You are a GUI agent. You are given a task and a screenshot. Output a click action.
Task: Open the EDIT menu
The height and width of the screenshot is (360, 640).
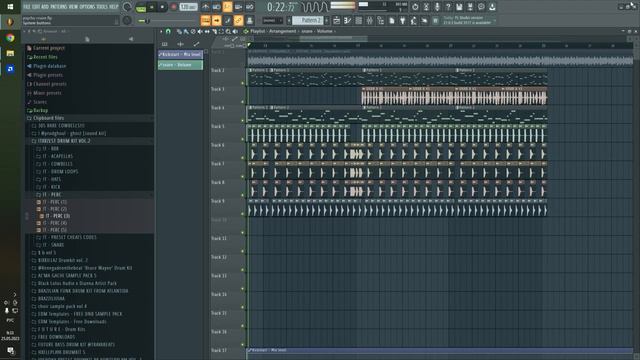[36, 7]
